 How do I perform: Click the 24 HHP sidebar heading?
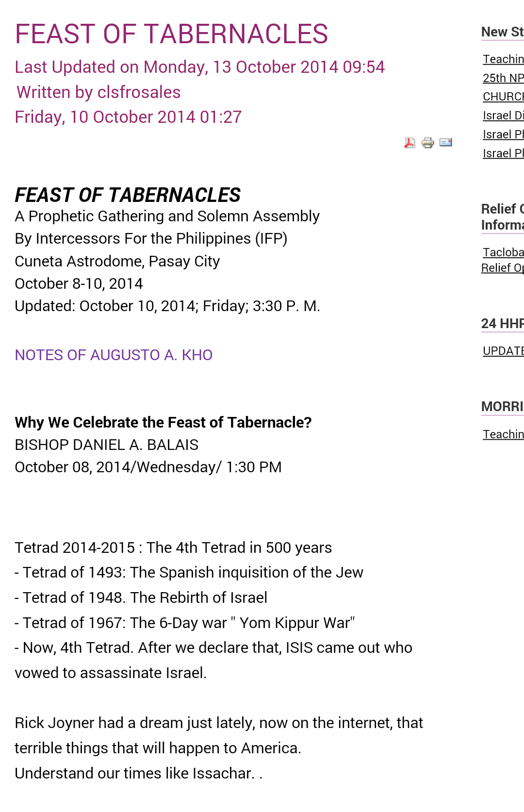pyautogui.click(x=503, y=324)
